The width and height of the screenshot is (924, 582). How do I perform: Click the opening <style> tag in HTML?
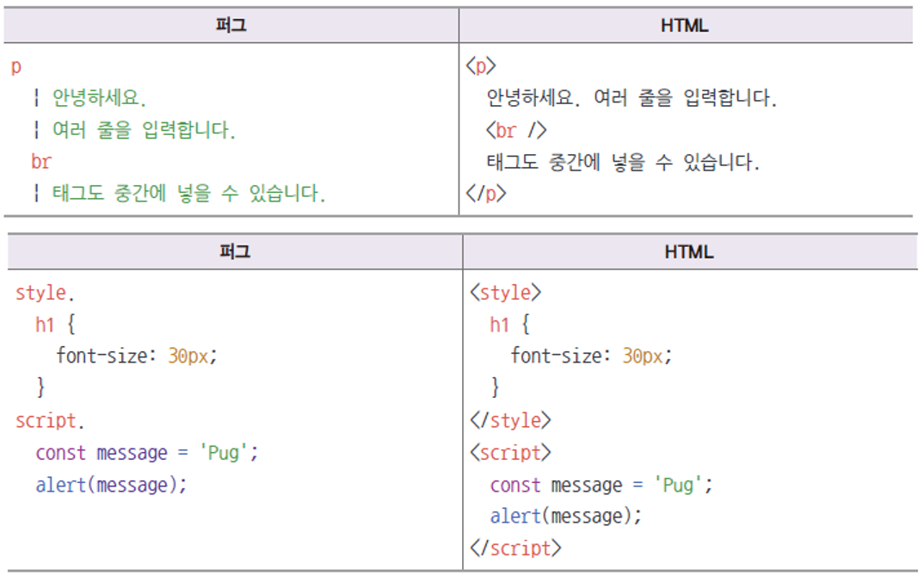coord(506,293)
